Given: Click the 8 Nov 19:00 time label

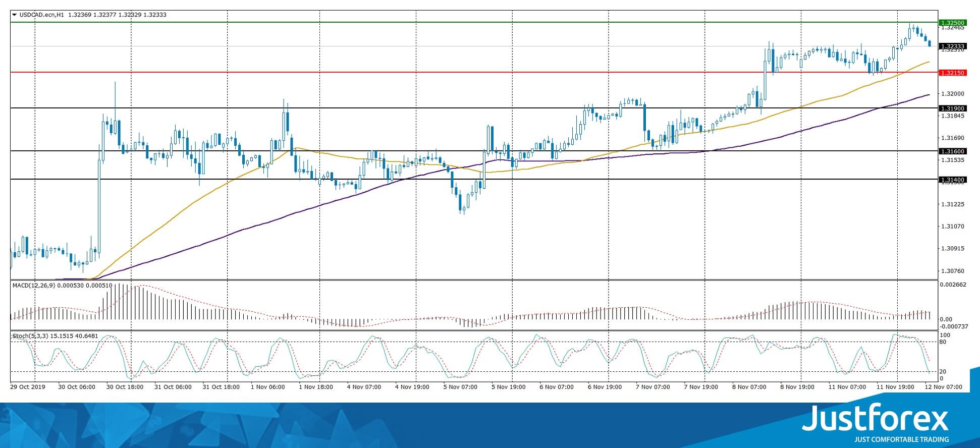Looking at the screenshot, I should pos(797,387).
